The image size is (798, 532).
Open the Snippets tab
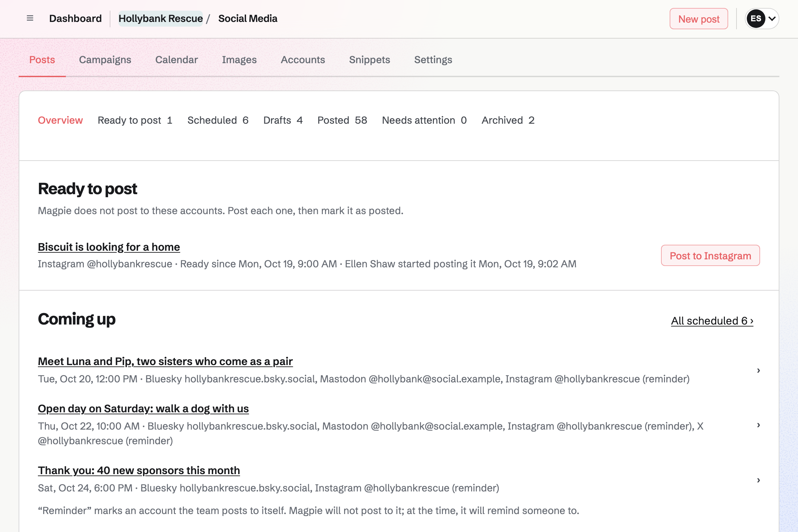(369, 60)
